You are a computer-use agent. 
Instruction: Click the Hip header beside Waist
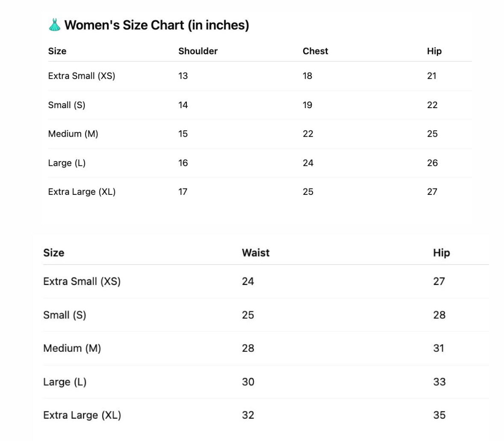441,253
